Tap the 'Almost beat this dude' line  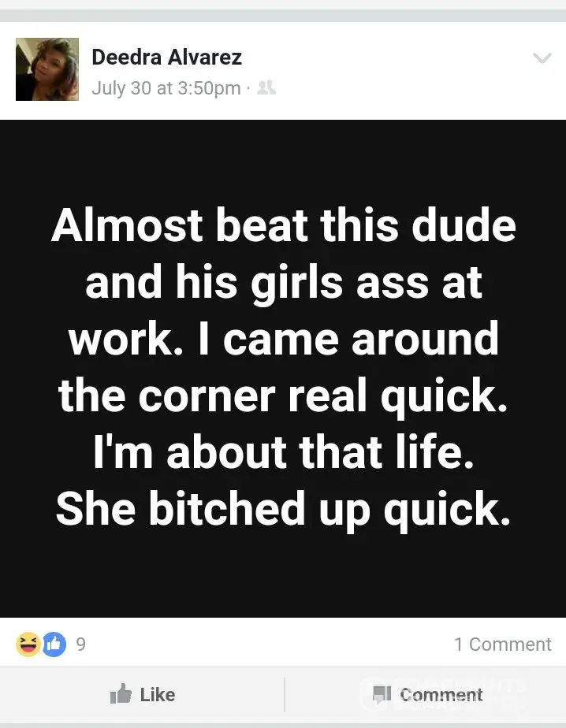(284, 225)
